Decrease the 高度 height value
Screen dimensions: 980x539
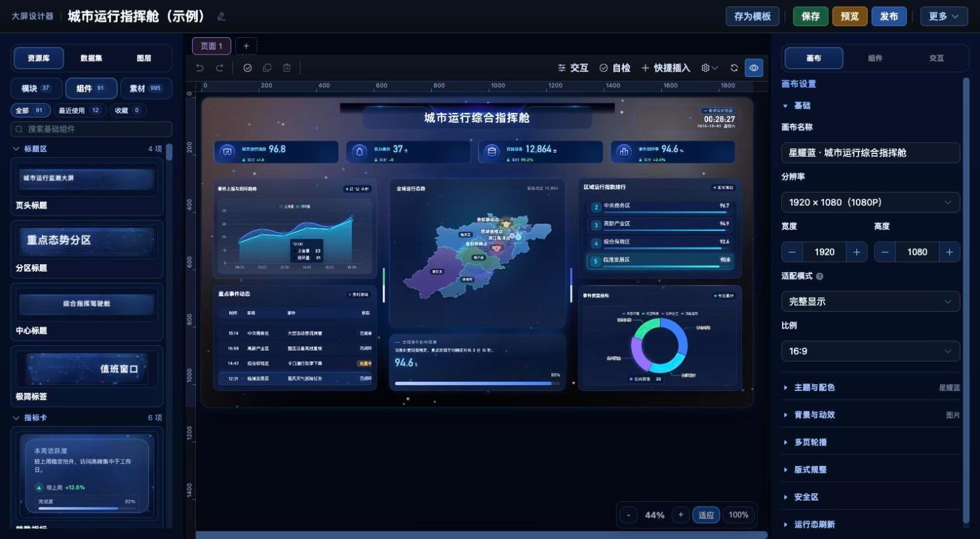coord(885,252)
